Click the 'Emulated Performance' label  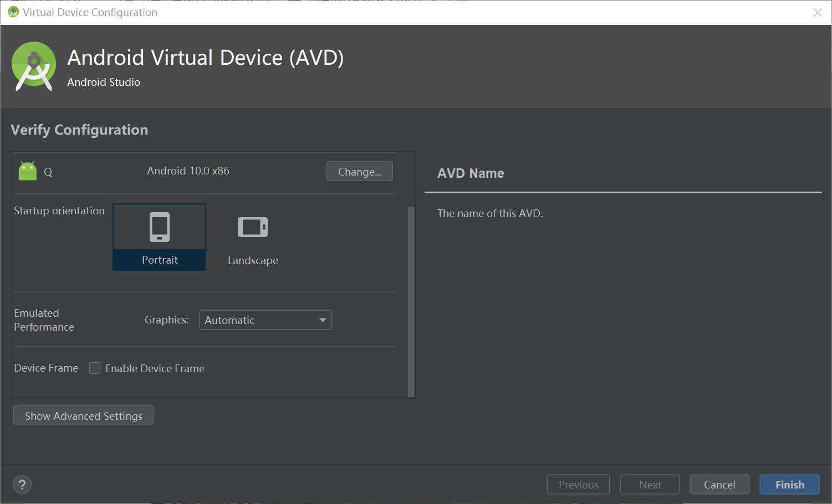click(44, 320)
